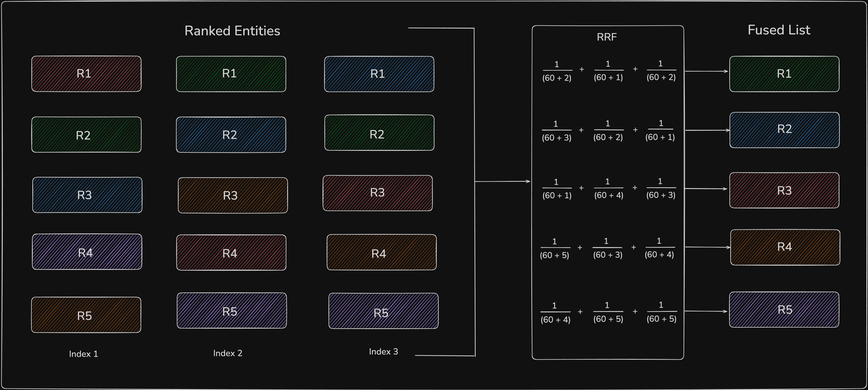The width and height of the screenshot is (868, 390).
Task: Click the 'Index 1' column label
Action: pos(83,354)
